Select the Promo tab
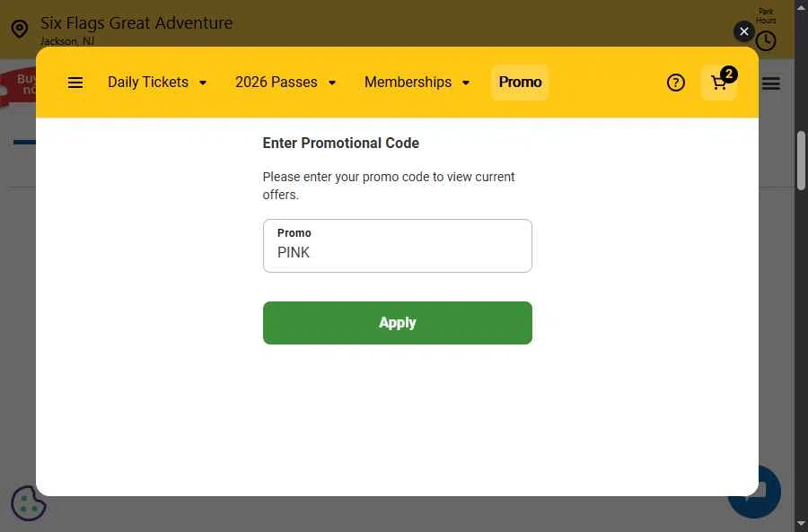 pos(520,83)
